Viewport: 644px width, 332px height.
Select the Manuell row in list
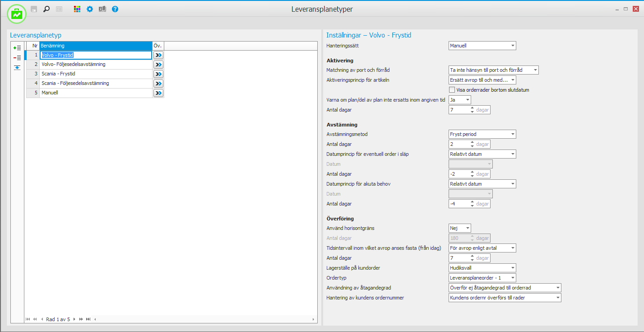tap(96, 93)
